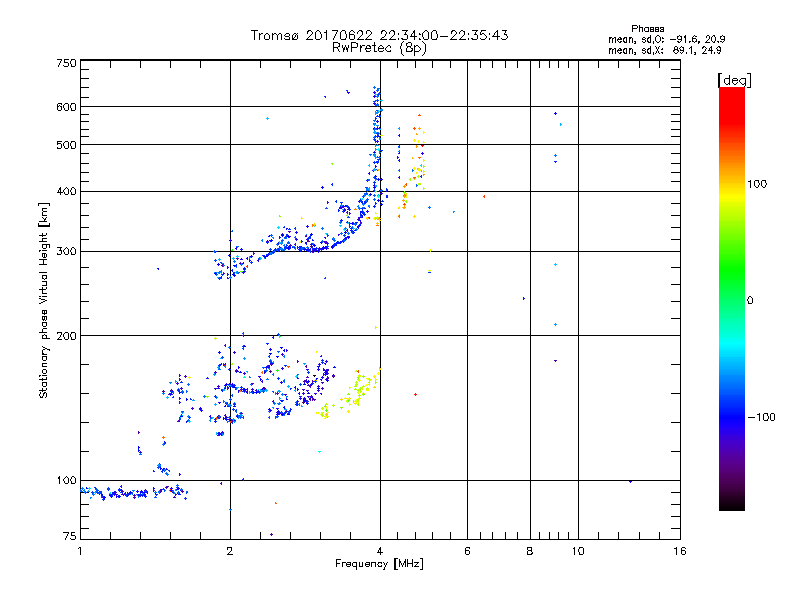Click the '75' tick label on height axis
This screenshot has height=600, width=800.
pyautogui.click(x=69, y=540)
